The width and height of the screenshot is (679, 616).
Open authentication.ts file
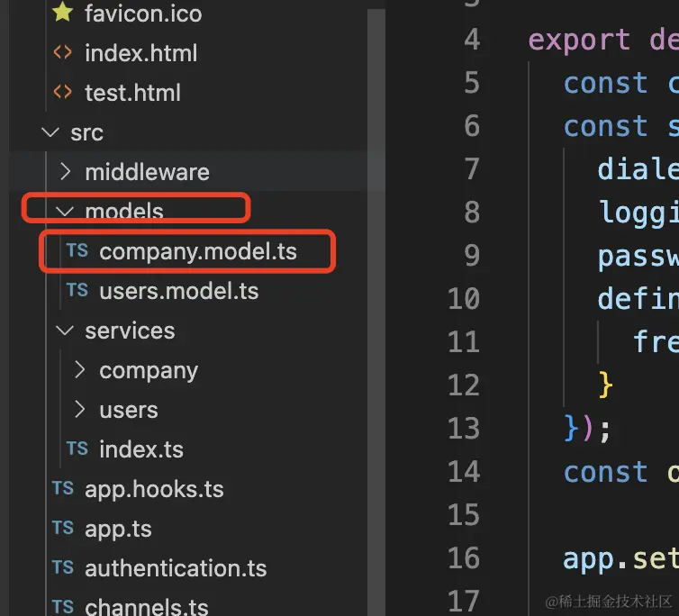[x=176, y=569]
